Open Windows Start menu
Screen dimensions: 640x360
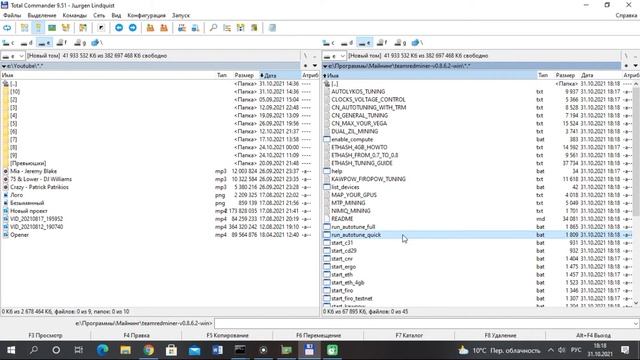[x=11, y=350]
